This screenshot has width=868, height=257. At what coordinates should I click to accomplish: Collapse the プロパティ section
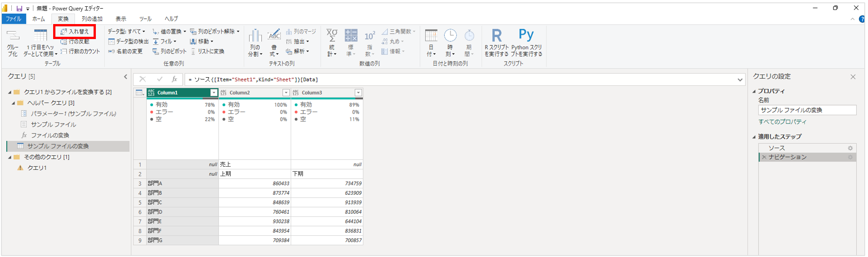[754, 91]
